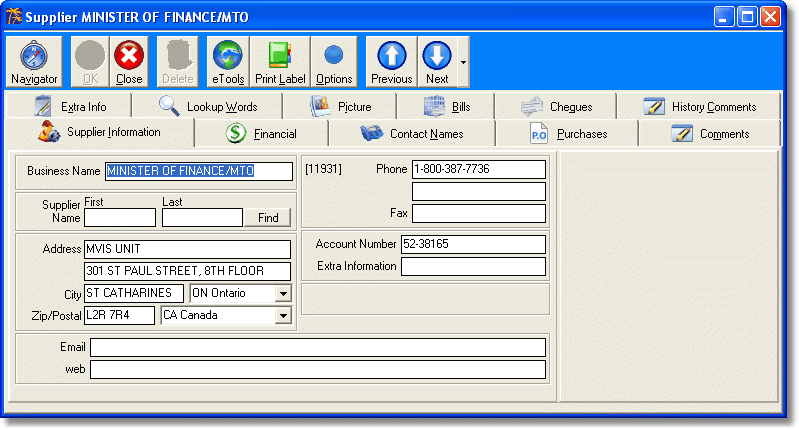The image size is (799, 430).
Task: Open the Bills tab
Action: pyautogui.click(x=446, y=106)
